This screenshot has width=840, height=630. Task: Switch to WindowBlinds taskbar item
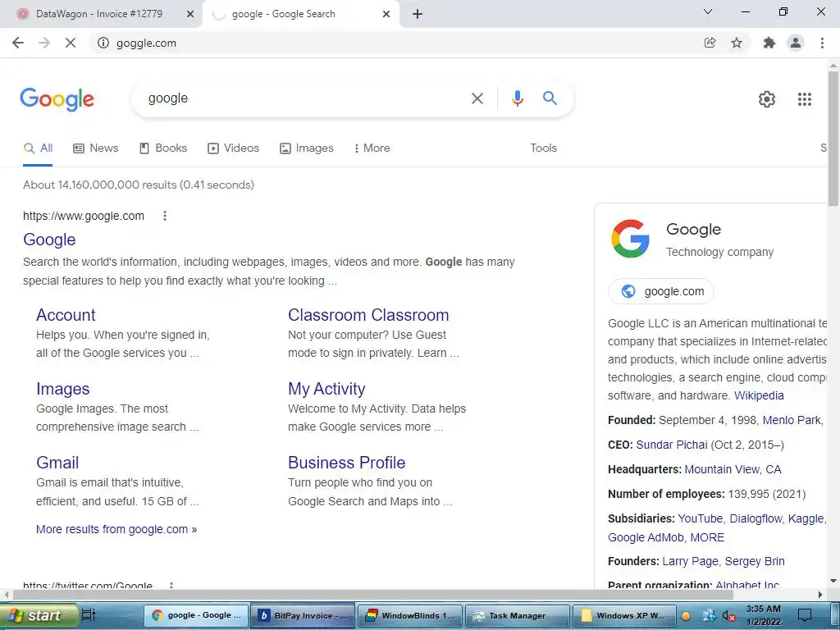410,616
